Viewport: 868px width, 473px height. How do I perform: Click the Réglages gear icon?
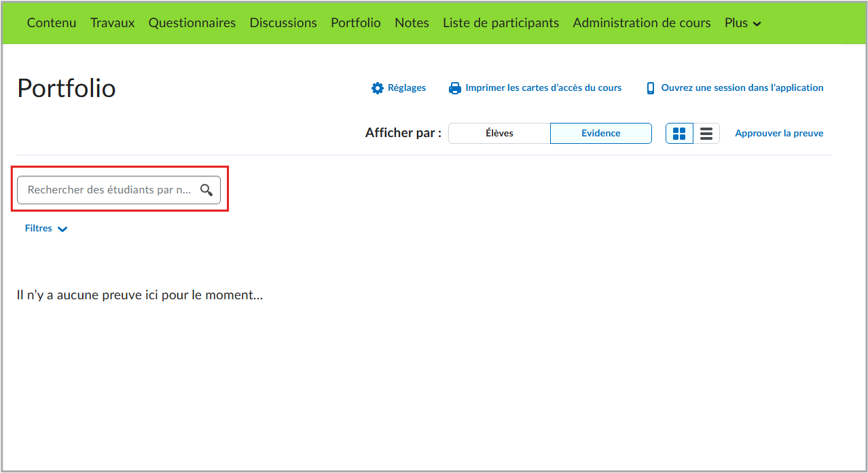tap(378, 88)
